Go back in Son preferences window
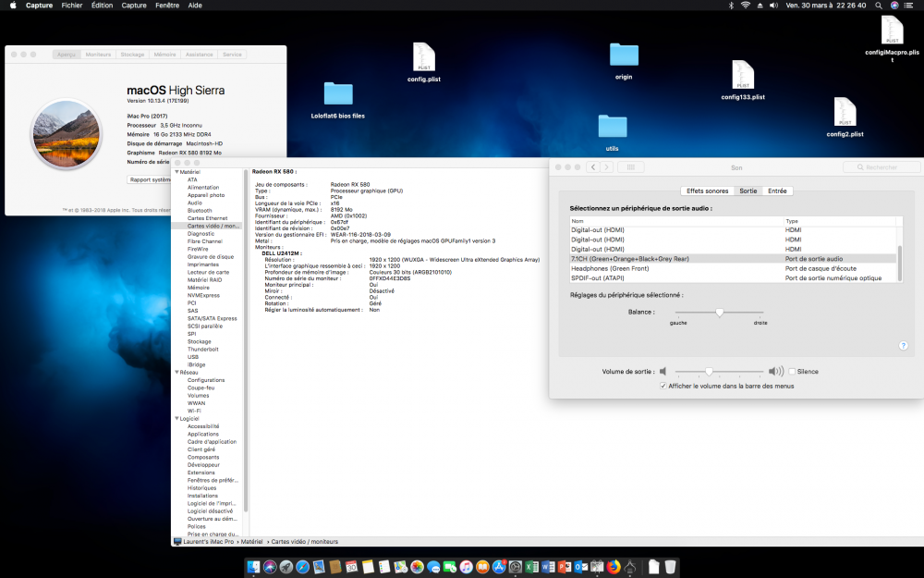Image resolution: width=924 pixels, height=578 pixels. pyautogui.click(x=593, y=166)
